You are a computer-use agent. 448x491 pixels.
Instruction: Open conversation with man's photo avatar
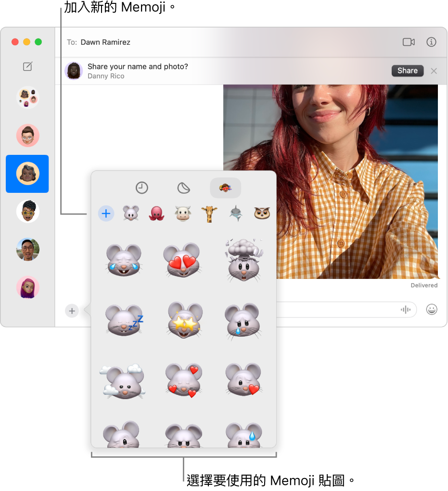[x=27, y=249]
